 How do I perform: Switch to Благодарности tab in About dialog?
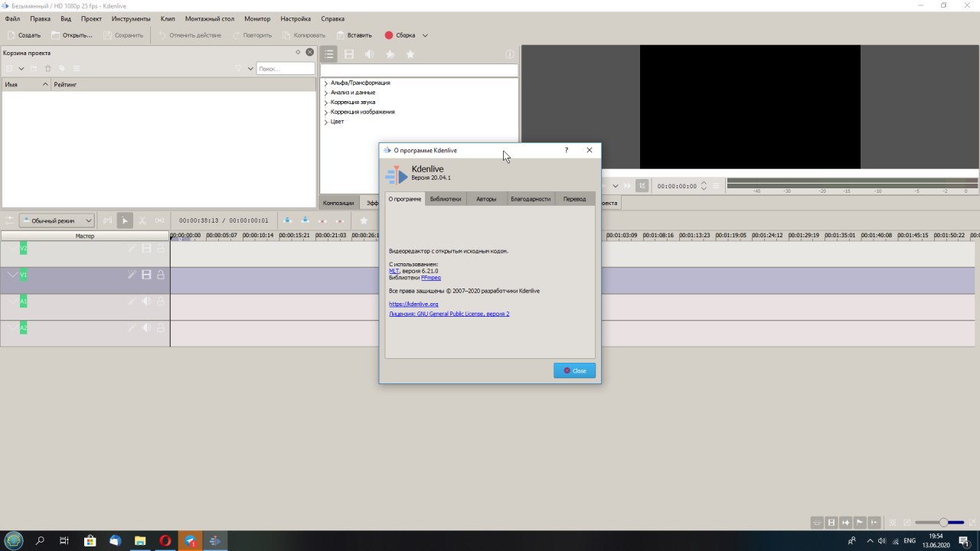(x=531, y=199)
